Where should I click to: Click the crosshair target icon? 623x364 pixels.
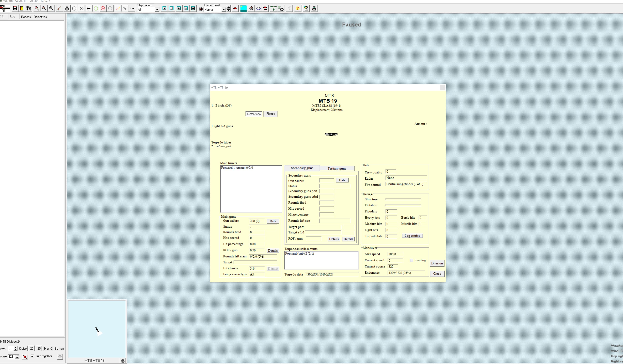tap(60, 357)
